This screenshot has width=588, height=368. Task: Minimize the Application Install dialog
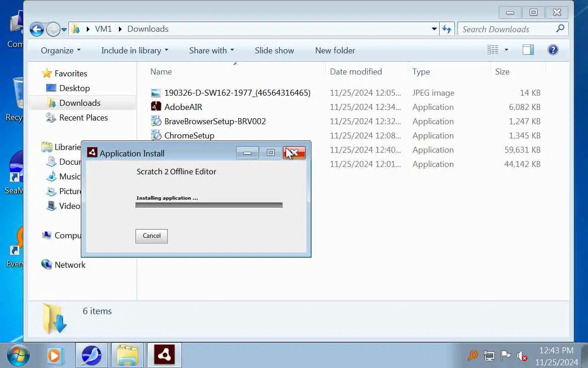[x=247, y=153]
